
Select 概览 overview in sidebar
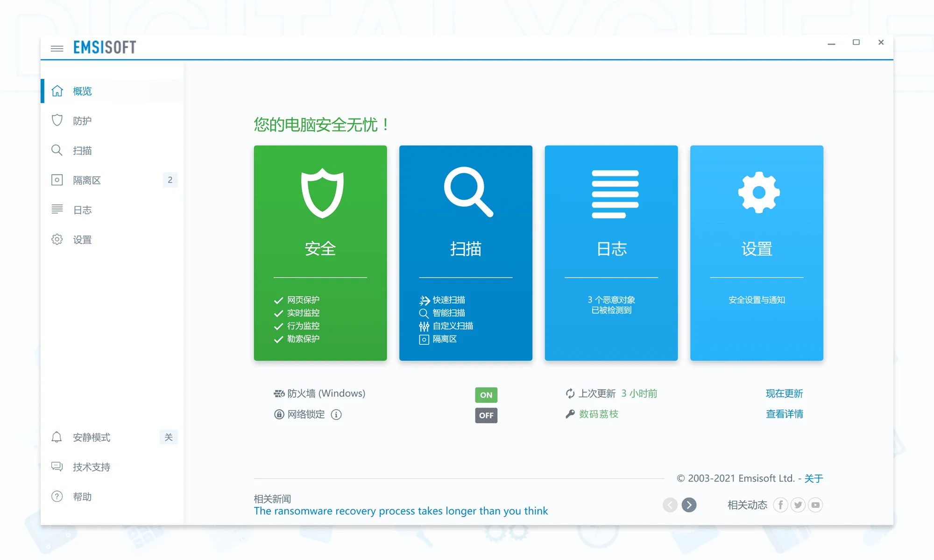112,91
